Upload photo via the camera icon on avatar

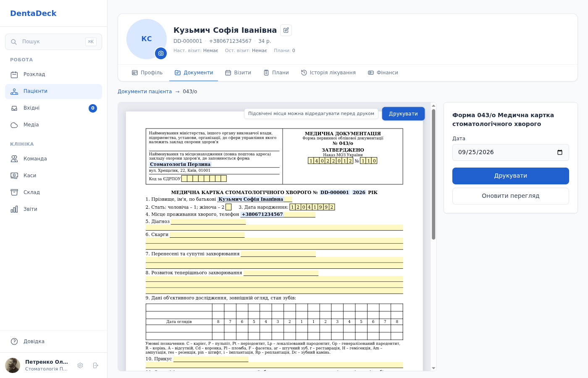click(x=161, y=53)
